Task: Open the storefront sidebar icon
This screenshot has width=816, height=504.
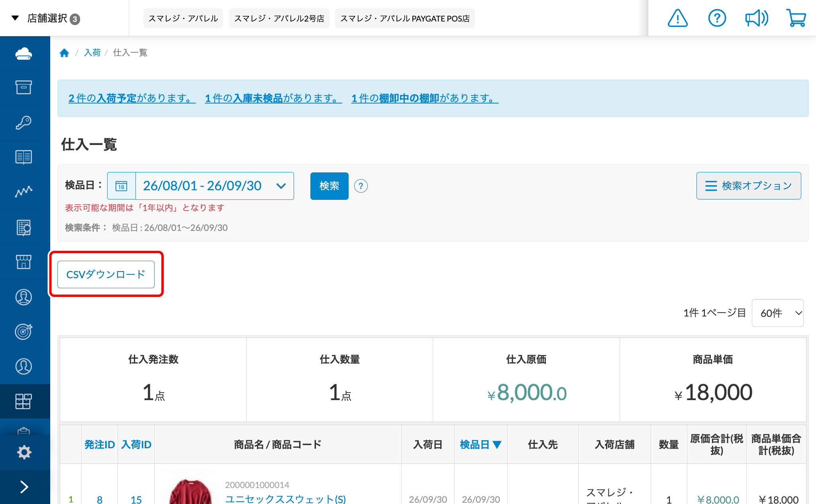Action: pos(24,262)
